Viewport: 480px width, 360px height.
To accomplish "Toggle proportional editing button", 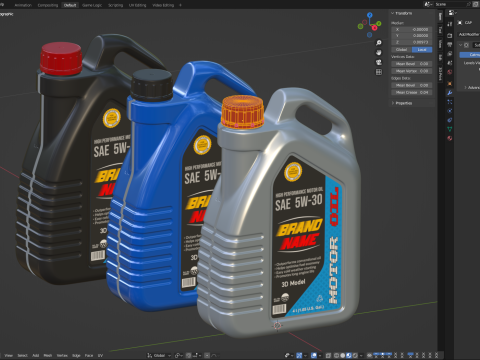I will (207, 355).
